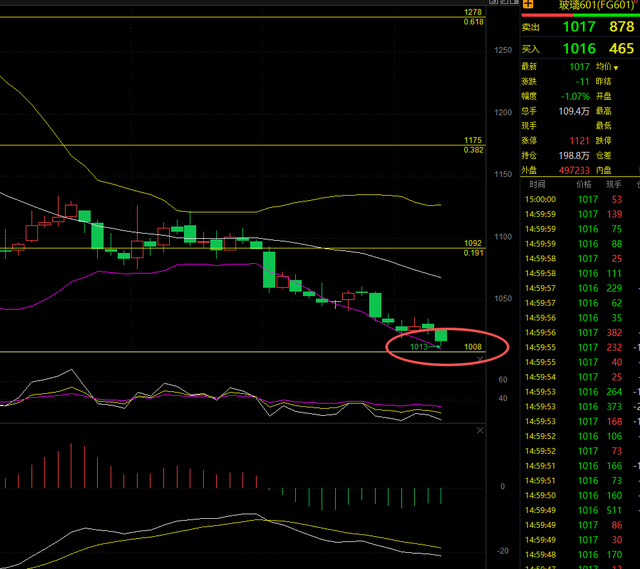
Task: Click the 时间 column header
Action: click(x=537, y=184)
